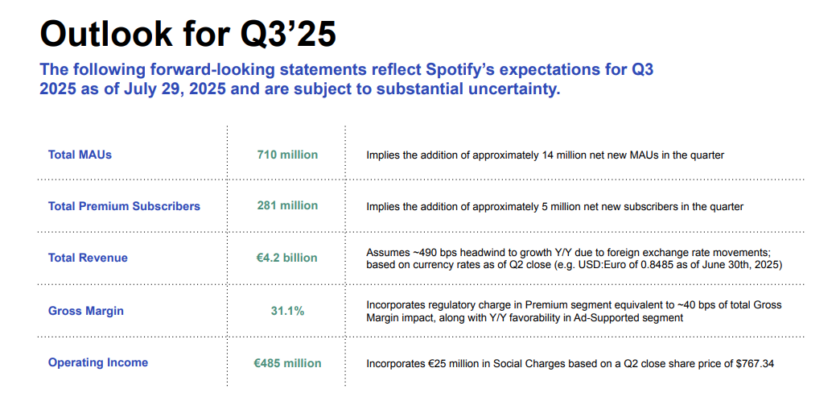Click the 'July 29, 2025' date text
This screenshot has height=401, width=836.
click(x=174, y=89)
